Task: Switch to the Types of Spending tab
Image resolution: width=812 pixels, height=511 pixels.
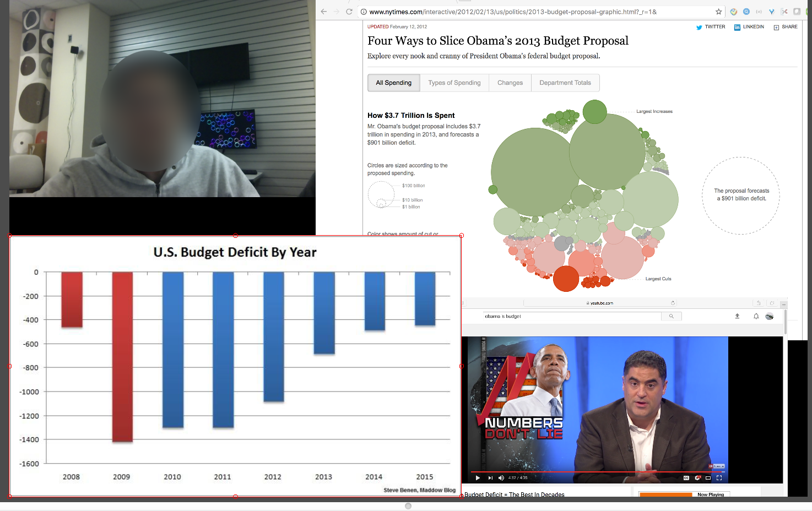Action: pos(454,83)
